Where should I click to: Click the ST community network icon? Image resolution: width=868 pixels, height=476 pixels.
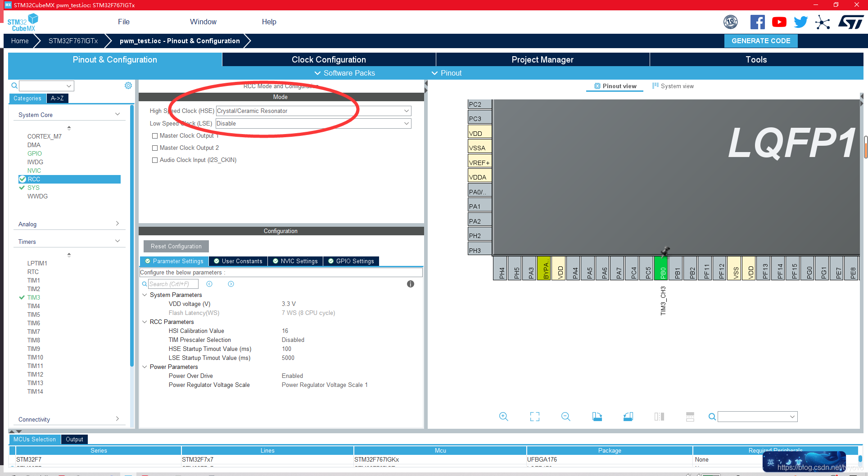point(823,22)
